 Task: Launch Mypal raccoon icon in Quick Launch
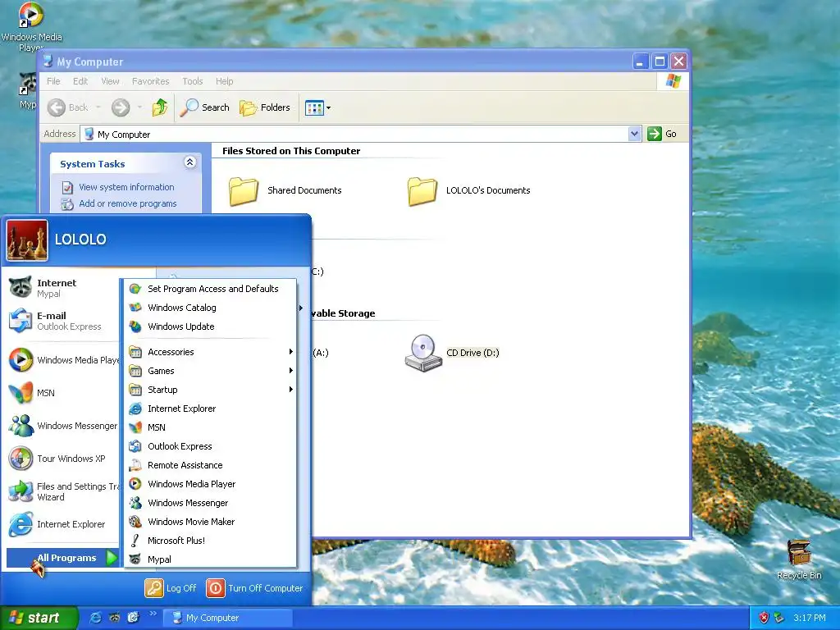(x=114, y=618)
